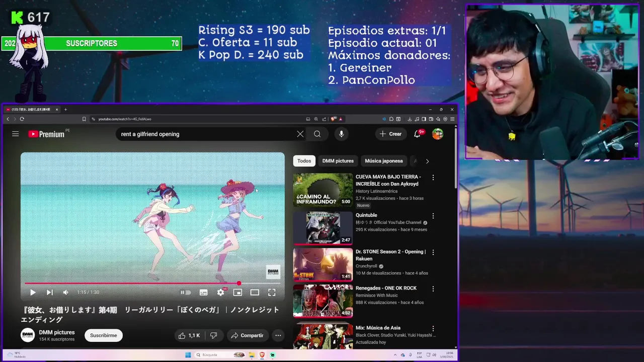This screenshot has height=362, width=644.
Task: Select the Todos filter chip
Action: [304, 161]
